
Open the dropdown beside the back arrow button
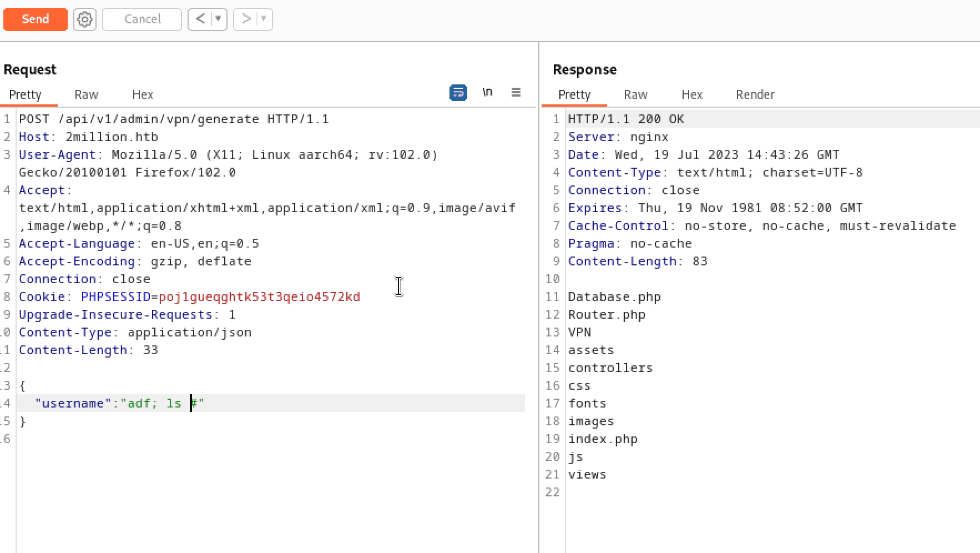click(218, 19)
